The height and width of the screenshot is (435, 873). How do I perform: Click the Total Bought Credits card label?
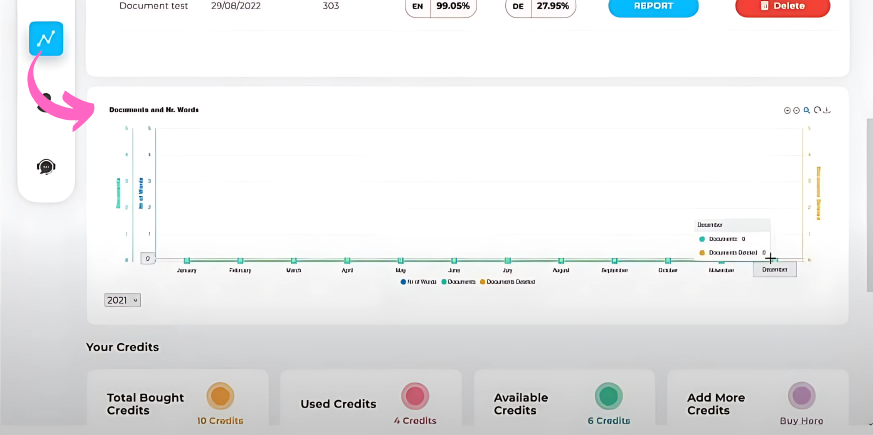click(145, 404)
